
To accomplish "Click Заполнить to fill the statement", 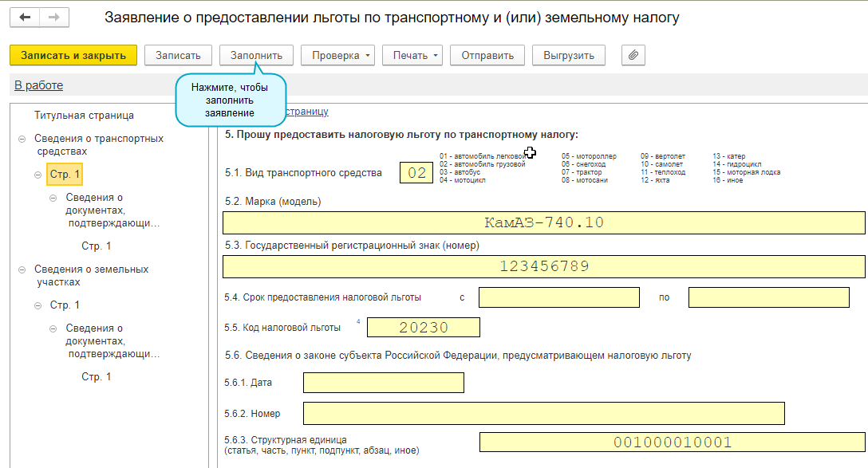I will pos(256,55).
